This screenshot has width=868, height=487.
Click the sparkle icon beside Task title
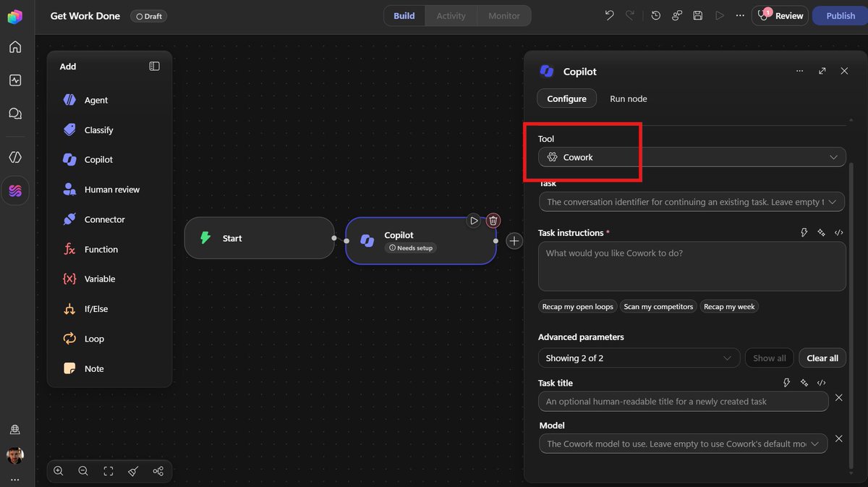pos(804,383)
